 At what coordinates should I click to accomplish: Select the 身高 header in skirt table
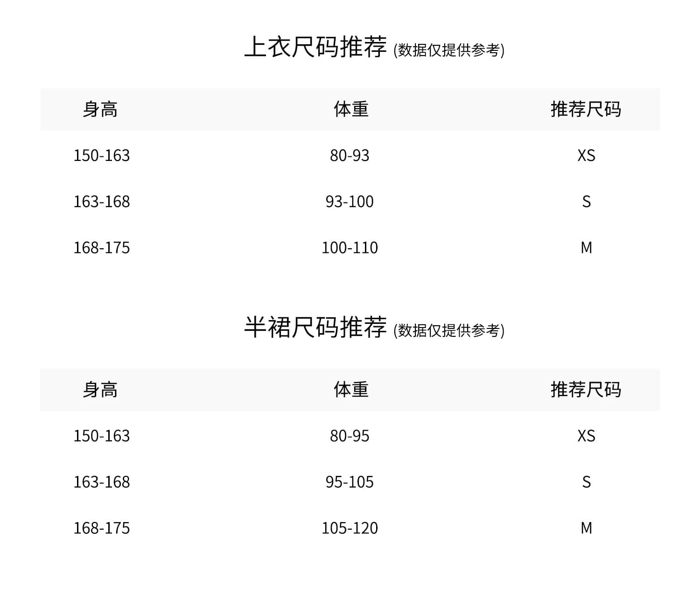pos(100,390)
